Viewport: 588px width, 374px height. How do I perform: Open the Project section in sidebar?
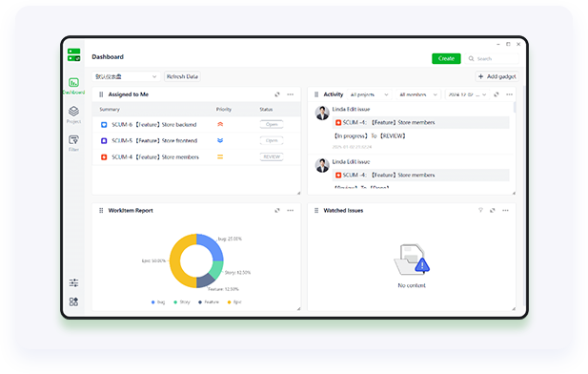tap(73, 114)
